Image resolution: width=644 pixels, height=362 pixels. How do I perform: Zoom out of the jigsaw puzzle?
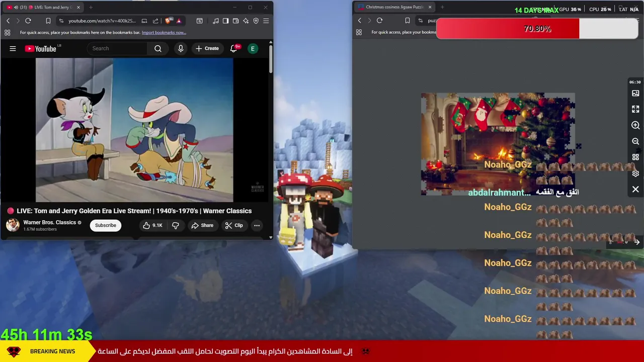coord(635,141)
